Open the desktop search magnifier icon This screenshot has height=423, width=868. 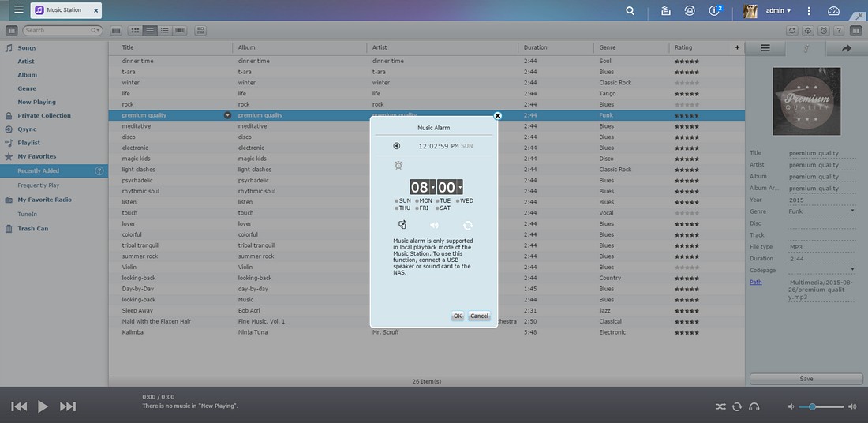point(630,10)
